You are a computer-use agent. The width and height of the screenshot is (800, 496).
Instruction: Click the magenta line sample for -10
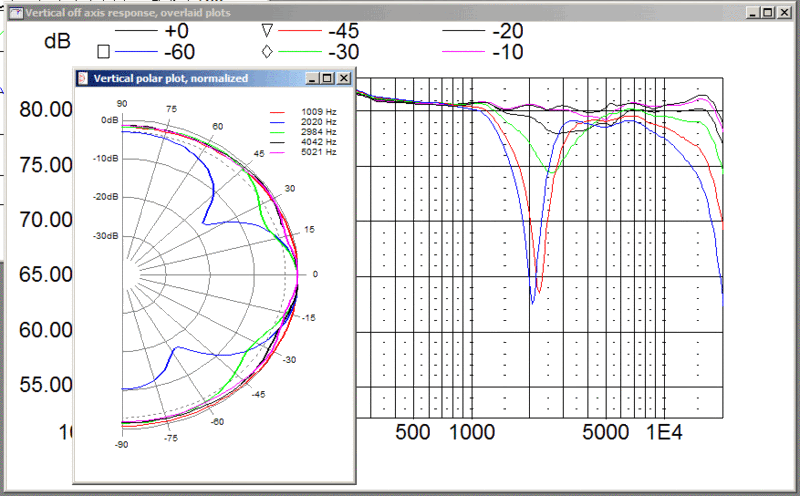click(x=463, y=52)
